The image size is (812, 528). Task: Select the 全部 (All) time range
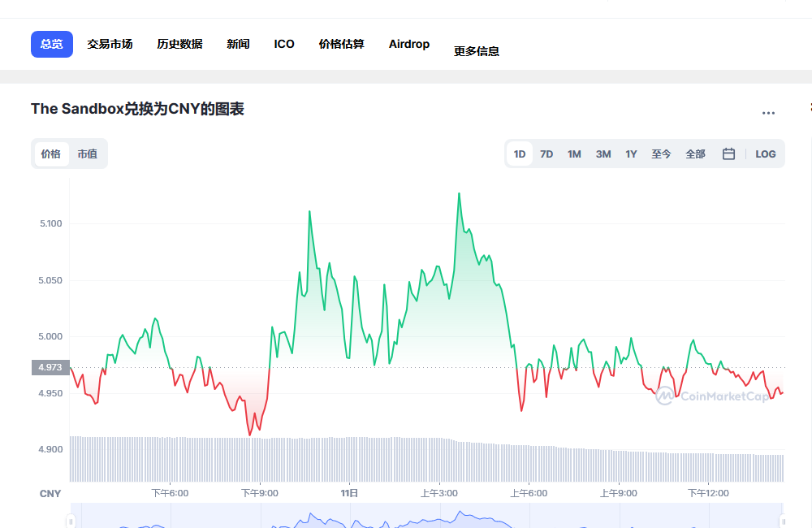[696, 154]
